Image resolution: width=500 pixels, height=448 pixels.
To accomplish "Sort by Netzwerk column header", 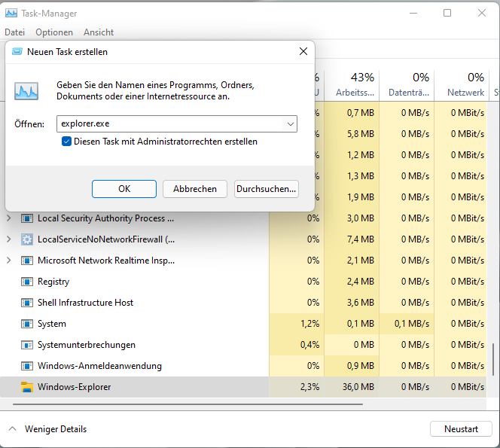I will pyautogui.click(x=462, y=85).
